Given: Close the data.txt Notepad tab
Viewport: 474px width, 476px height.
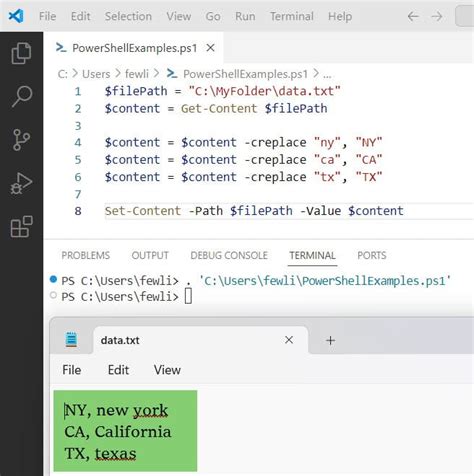Looking at the screenshot, I should point(289,340).
